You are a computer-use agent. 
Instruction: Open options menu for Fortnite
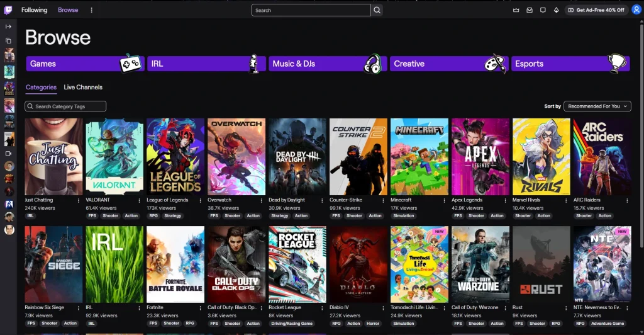point(201,308)
